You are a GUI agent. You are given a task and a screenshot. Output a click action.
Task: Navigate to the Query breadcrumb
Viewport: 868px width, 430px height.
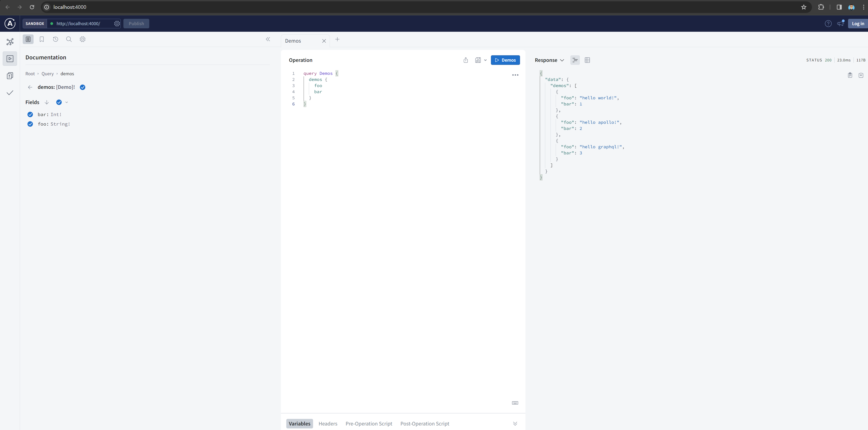click(47, 73)
